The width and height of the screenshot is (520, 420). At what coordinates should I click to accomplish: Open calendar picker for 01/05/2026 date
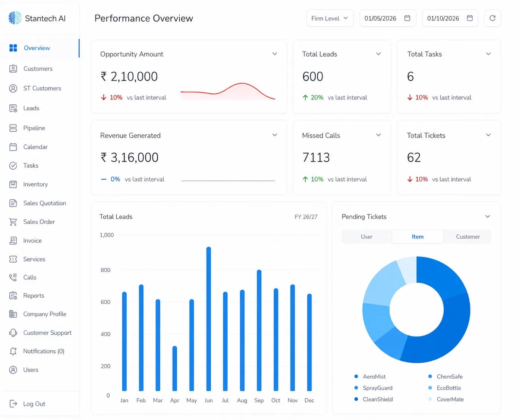pos(407,18)
